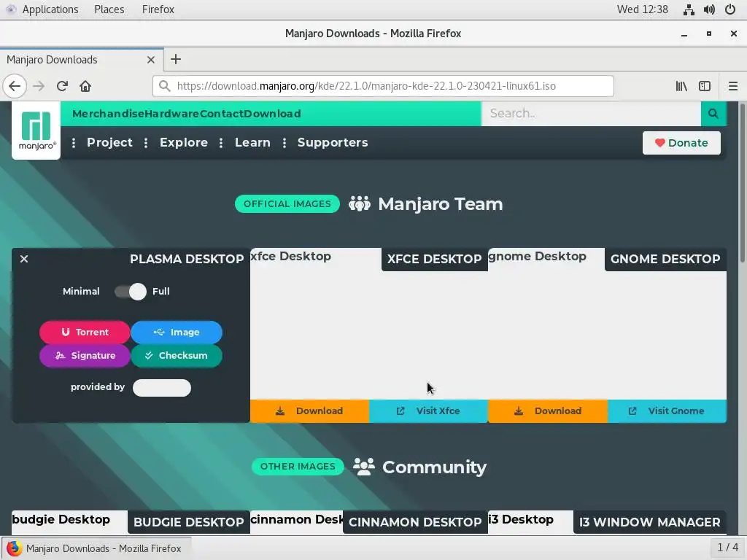This screenshot has height=560, width=747.
Task: Click the OFFICIAL IMAGES badge
Action: coord(287,204)
